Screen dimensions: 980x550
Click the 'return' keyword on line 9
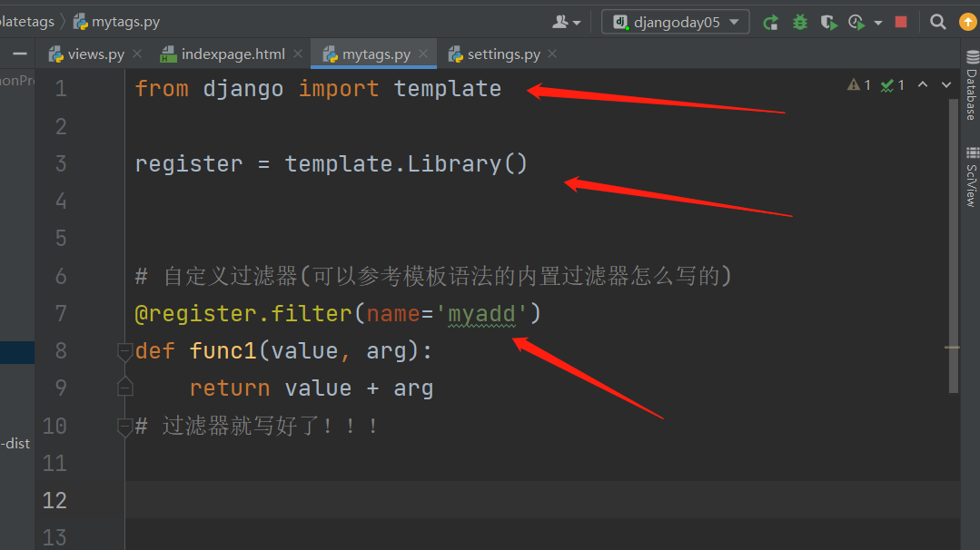pyautogui.click(x=230, y=388)
